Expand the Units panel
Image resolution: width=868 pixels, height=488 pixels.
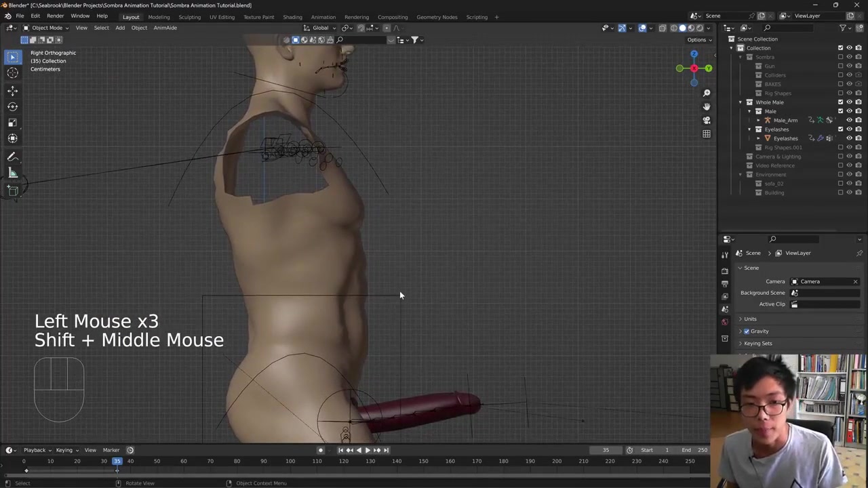[x=750, y=319]
